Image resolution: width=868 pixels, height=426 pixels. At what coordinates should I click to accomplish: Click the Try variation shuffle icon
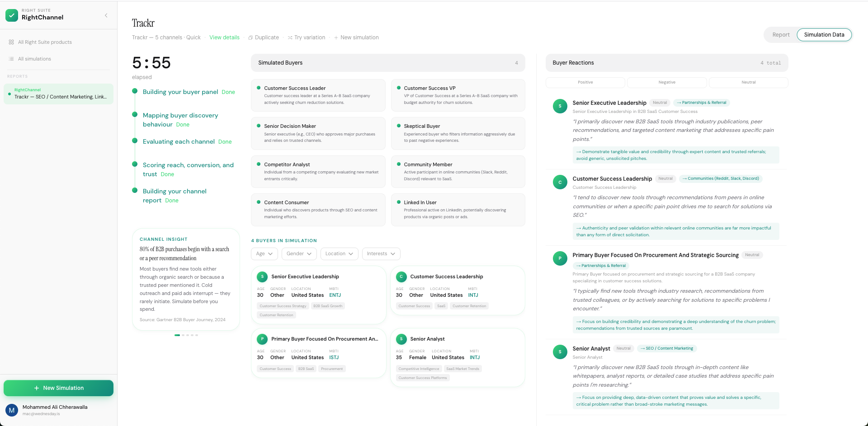[x=290, y=37]
